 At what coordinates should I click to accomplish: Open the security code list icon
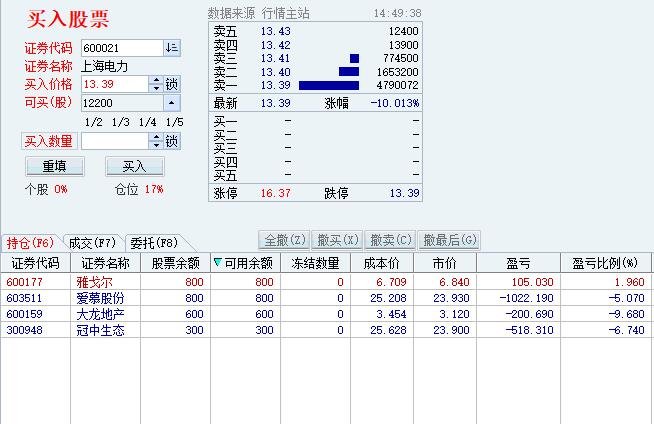point(172,48)
